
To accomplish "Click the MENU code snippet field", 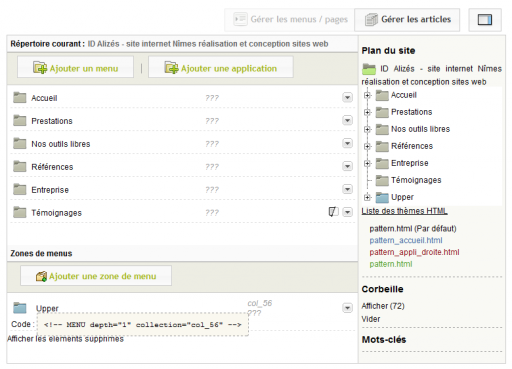I will click(143, 324).
